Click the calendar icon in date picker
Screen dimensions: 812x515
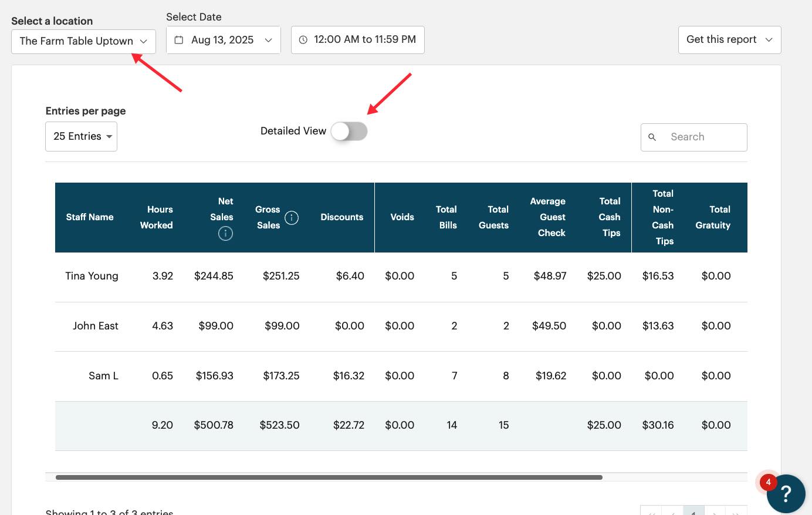[x=179, y=40]
